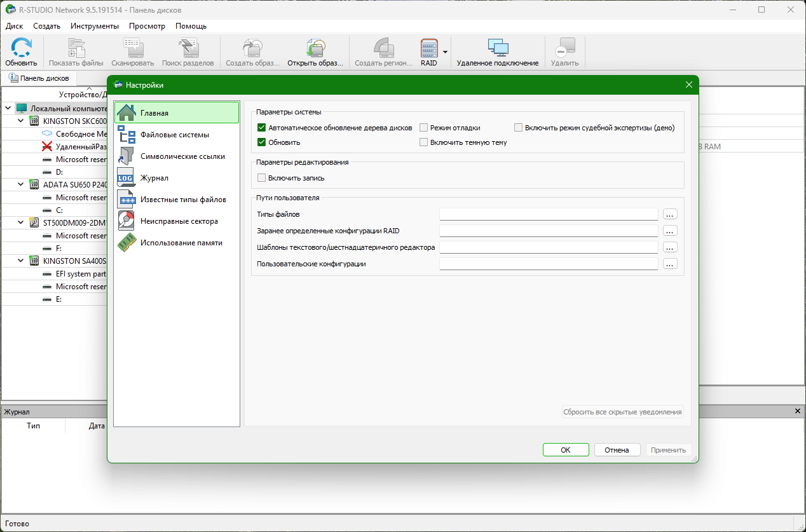Click the ADATA SU650 SSD drive icon
The width and height of the screenshot is (806, 532).
tap(34, 184)
